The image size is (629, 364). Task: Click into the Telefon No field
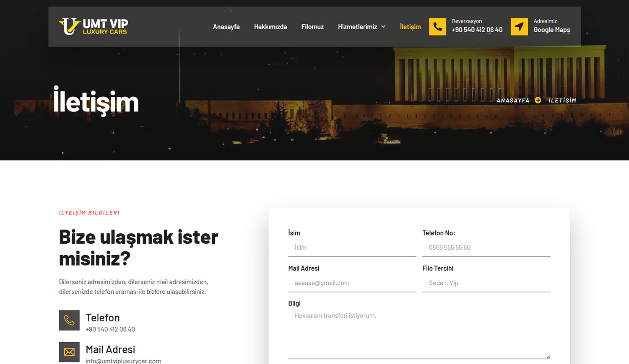486,248
